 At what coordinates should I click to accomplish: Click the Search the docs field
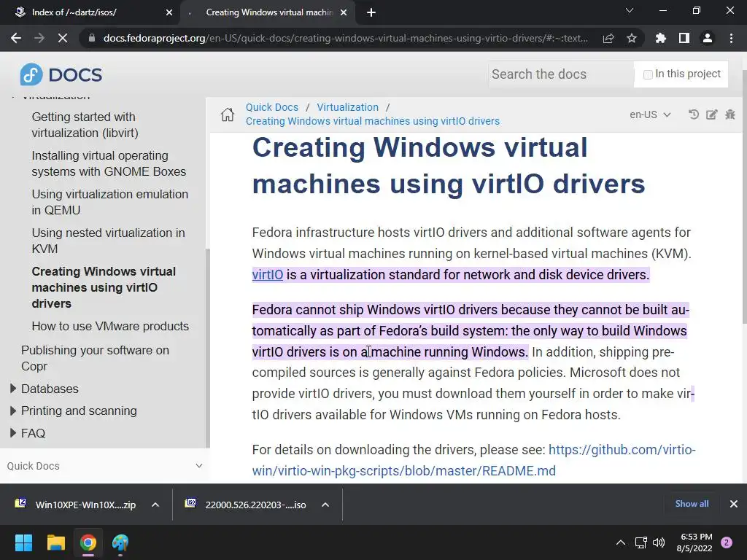pyautogui.click(x=561, y=74)
